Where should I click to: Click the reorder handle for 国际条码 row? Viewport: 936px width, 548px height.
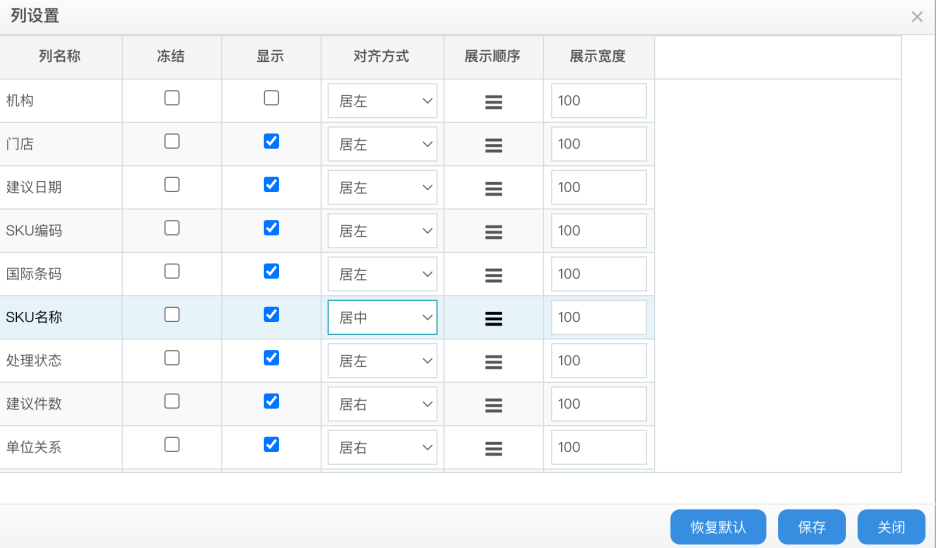pyautogui.click(x=493, y=275)
